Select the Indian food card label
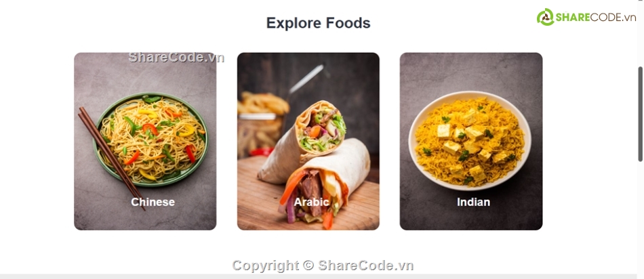Image resolution: width=644 pixels, height=279 pixels. pyautogui.click(x=474, y=202)
